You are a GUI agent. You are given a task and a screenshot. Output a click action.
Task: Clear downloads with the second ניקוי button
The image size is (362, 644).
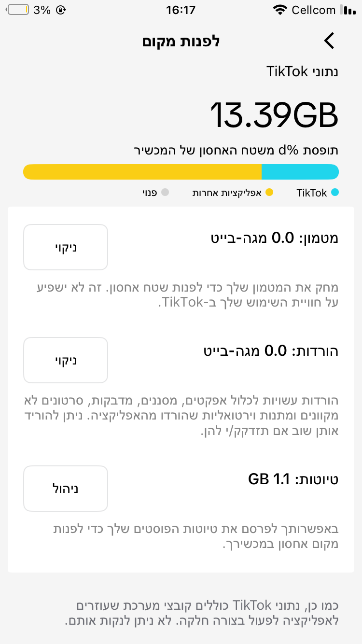point(66,360)
